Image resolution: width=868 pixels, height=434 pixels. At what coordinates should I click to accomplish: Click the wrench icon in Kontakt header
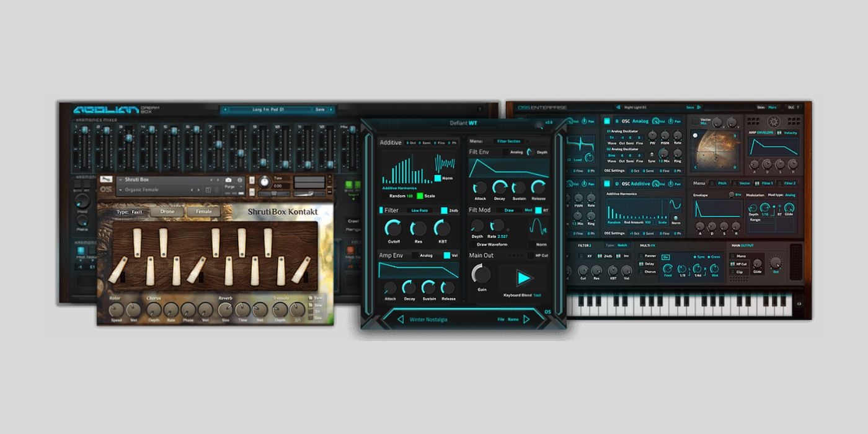click(106, 179)
